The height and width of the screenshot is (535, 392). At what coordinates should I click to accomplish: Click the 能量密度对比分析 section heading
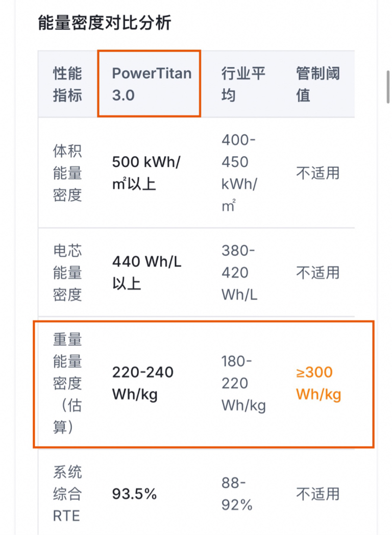[105, 23]
